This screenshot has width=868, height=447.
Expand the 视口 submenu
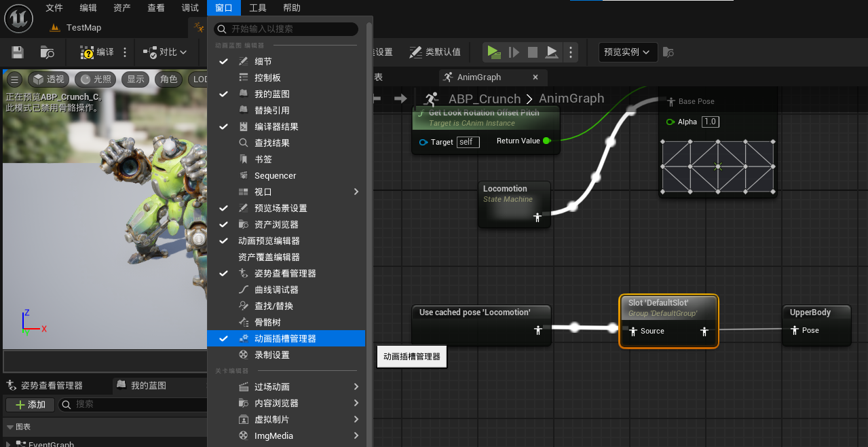click(286, 192)
